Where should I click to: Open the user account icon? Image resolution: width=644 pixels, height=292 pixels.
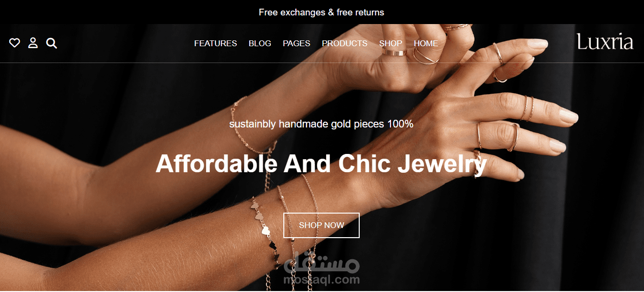[33, 43]
